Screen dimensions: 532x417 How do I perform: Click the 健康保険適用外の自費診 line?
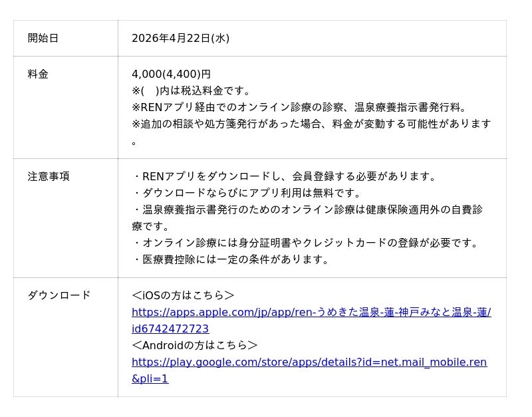308,209
